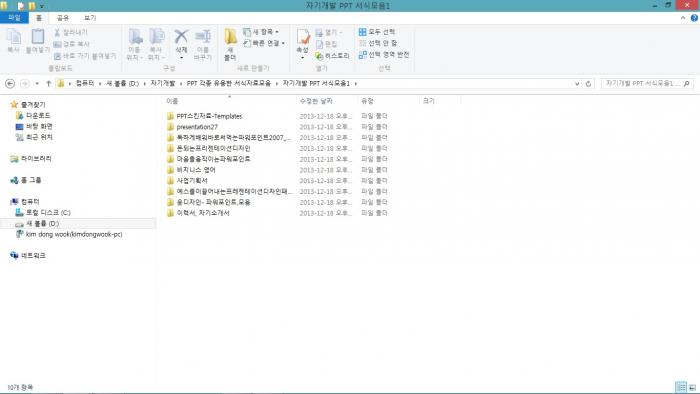
Task: Click 컴퓨터 in the breadcrumb path
Action: point(85,83)
